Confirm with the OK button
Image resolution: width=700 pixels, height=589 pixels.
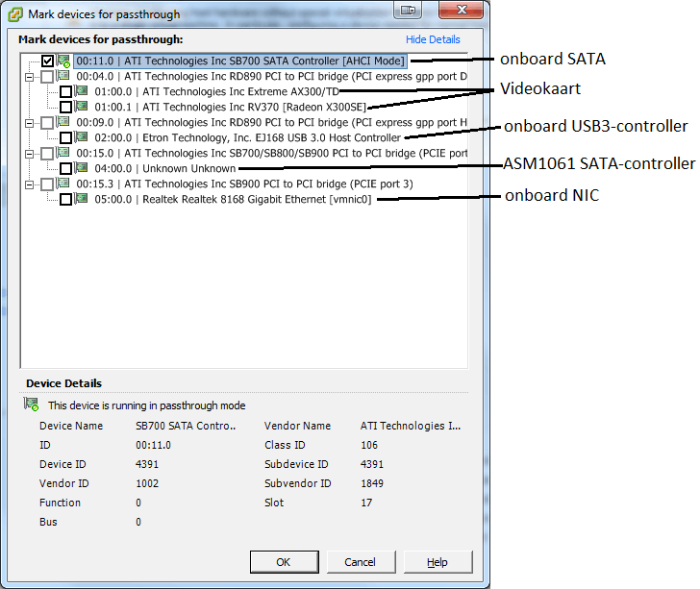[285, 562]
